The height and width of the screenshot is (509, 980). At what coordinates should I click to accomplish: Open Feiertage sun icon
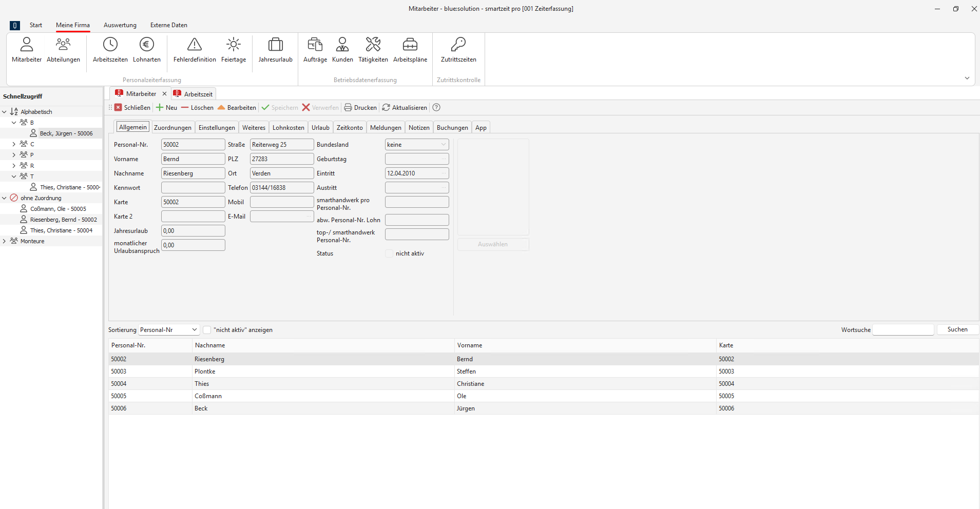coord(234,50)
